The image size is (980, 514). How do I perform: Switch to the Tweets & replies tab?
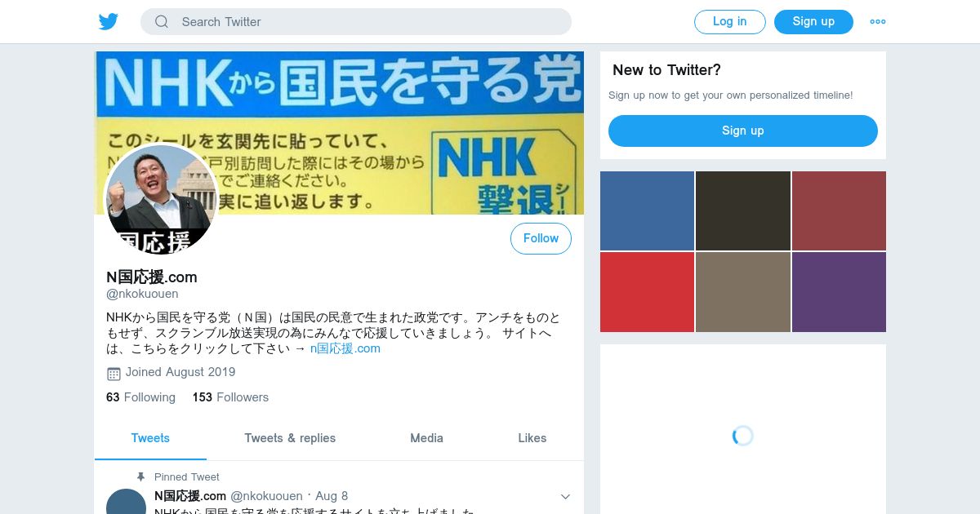(x=290, y=438)
